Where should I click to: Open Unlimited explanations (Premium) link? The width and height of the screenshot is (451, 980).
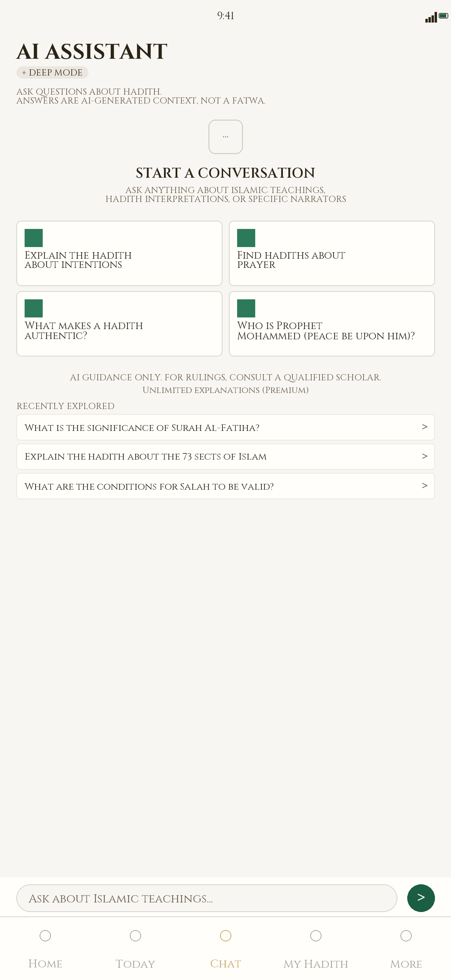coord(225,390)
